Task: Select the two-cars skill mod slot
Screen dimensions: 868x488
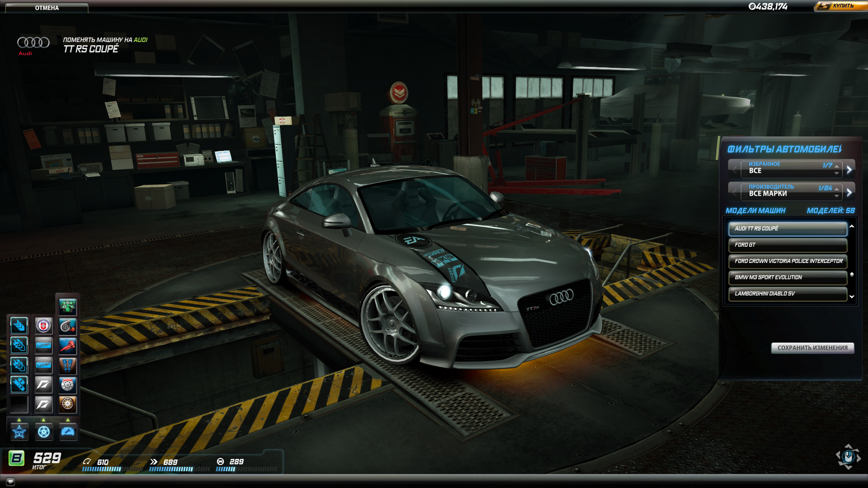Action: 19,385
